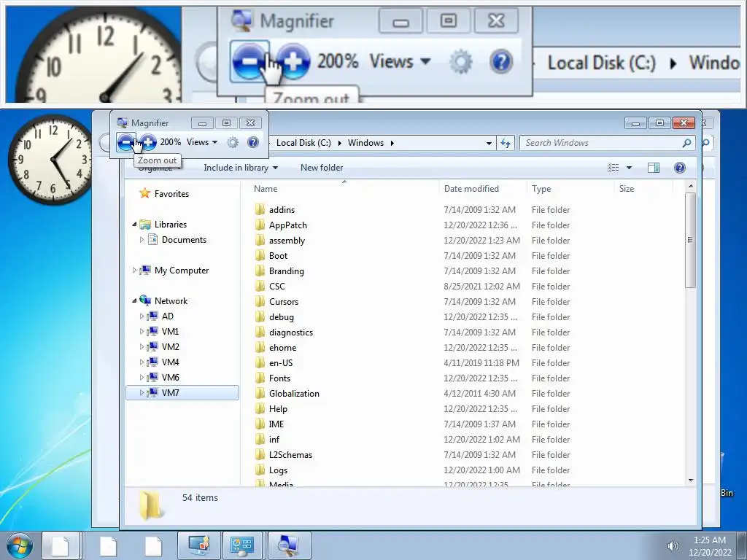This screenshot has width=747, height=560.
Task: Select VM1 in the Network tree
Action: [170, 332]
